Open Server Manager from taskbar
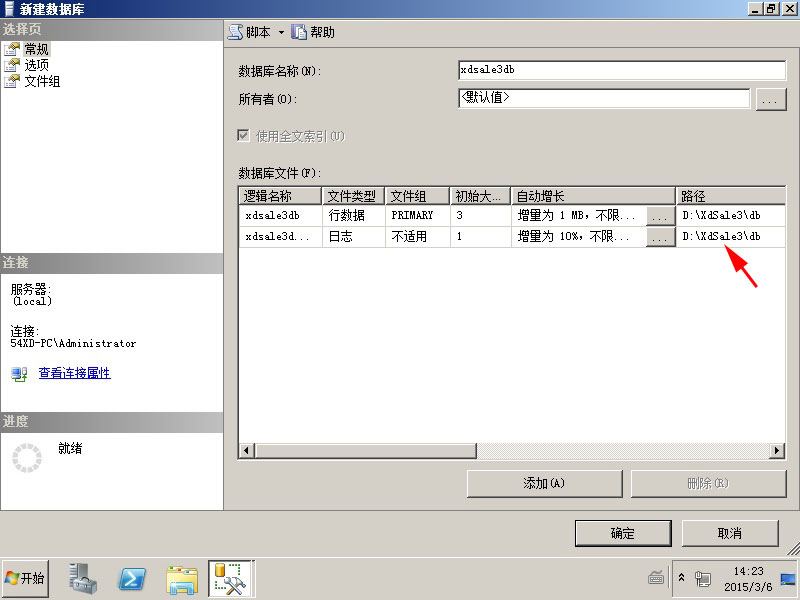The image size is (800, 600). [82, 578]
